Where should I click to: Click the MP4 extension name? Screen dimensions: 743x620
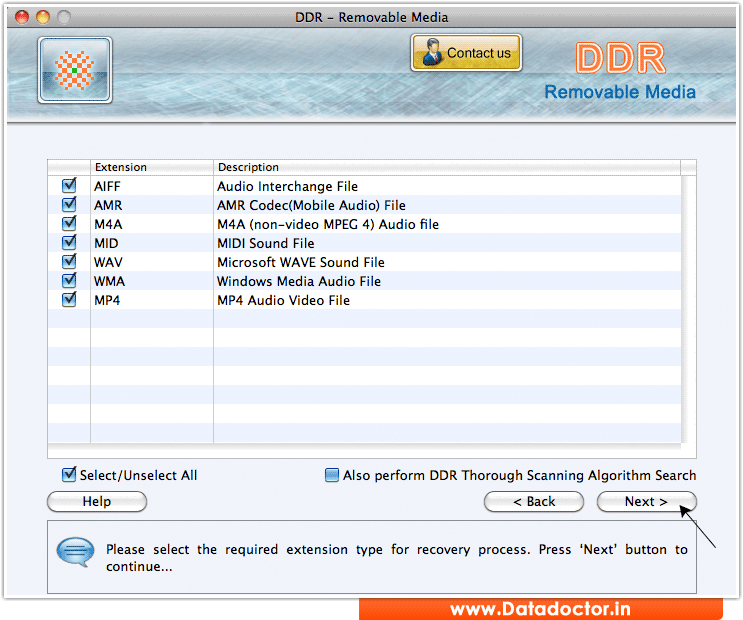[107, 300]
